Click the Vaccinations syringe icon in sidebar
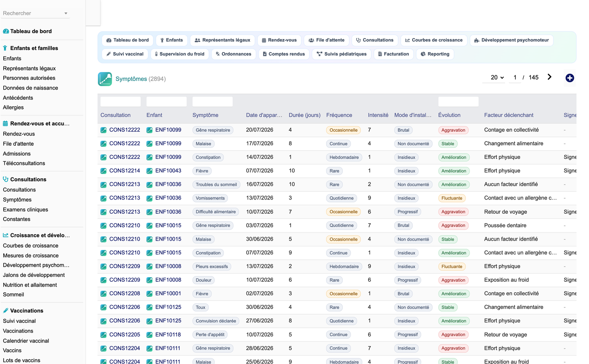Screen dimensions: 589x364 pyautogui.click(x=5, y=311)
